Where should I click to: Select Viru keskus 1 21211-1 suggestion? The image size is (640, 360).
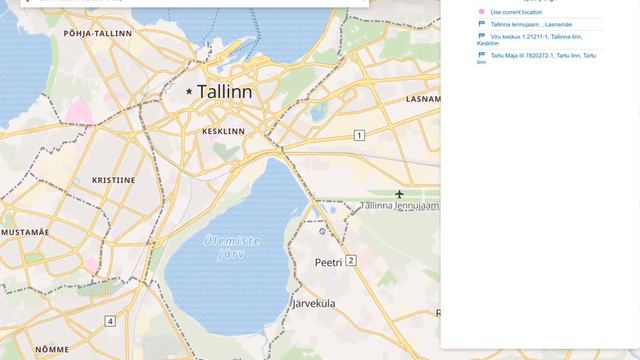[x=530, y=40]
